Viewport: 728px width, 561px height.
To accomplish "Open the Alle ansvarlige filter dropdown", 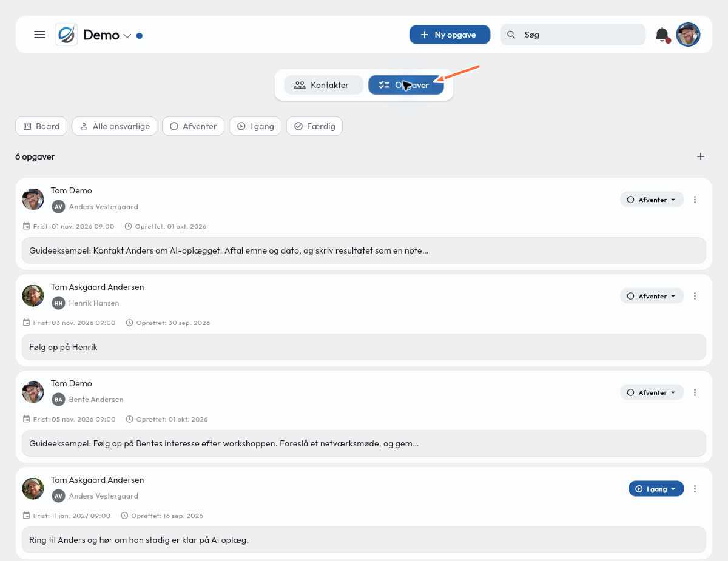I will point(115,126).
